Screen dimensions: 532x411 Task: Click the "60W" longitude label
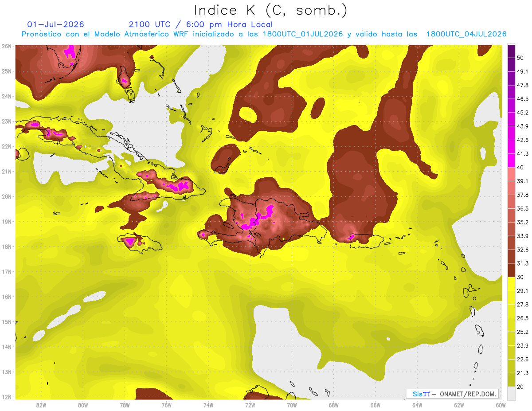(501, 405)
